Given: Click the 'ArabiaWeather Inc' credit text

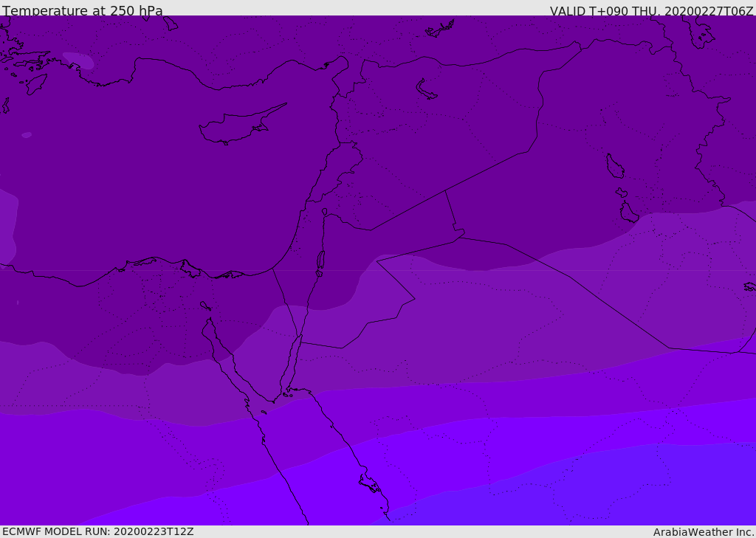Looking at the screenshot, I should [704, 532].
